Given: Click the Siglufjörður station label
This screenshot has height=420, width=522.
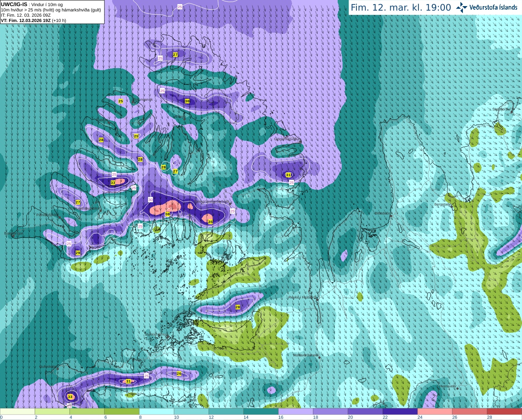Looking at the screenshot, I should pos(501,109).
